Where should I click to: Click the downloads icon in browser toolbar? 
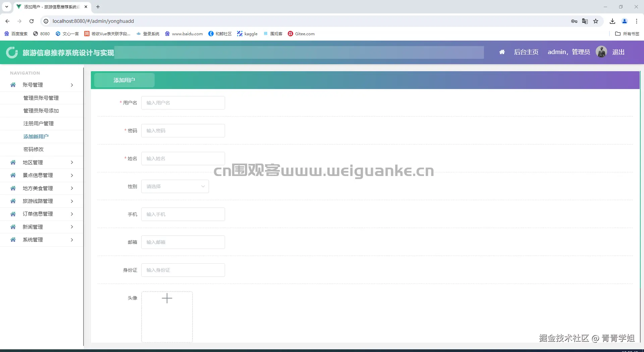pyautogui.click(x=612, y=21)
